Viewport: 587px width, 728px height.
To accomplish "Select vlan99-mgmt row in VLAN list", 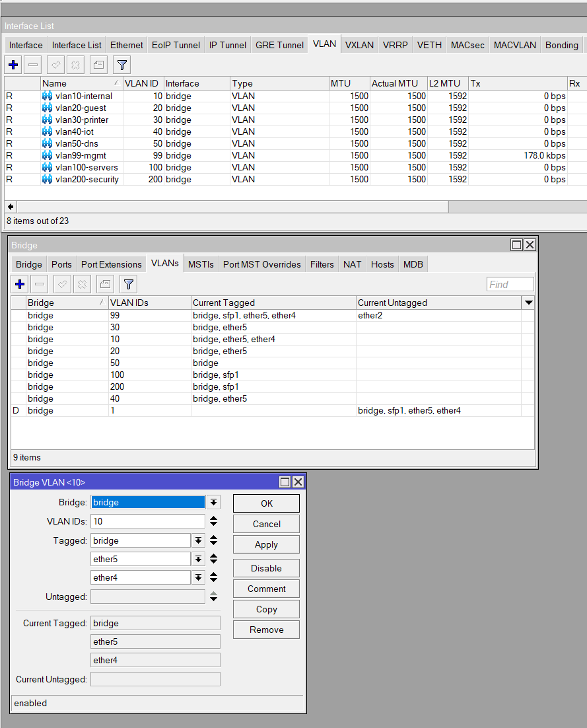I will coord(296,155).
